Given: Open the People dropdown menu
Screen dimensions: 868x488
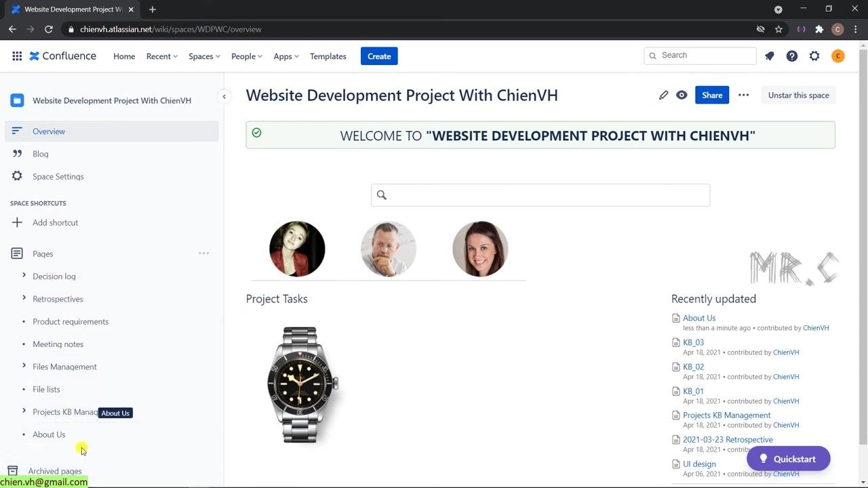Looking at the screenshot, I should [x=246, y=56].
